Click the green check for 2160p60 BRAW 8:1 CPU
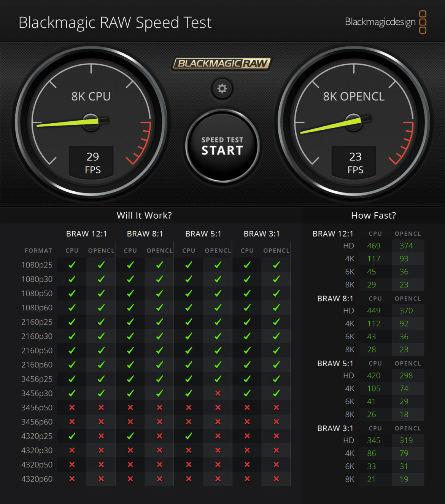 click(x=130, y=364)
